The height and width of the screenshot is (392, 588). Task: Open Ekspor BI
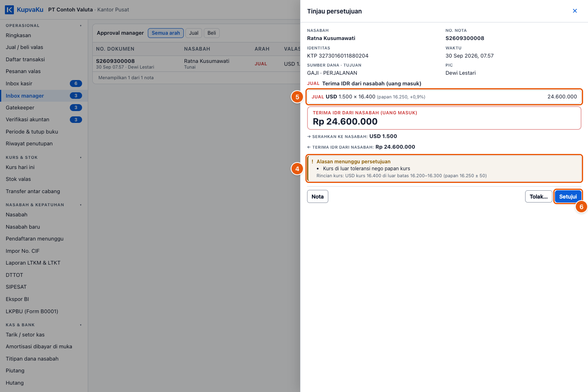pos(44,299)
